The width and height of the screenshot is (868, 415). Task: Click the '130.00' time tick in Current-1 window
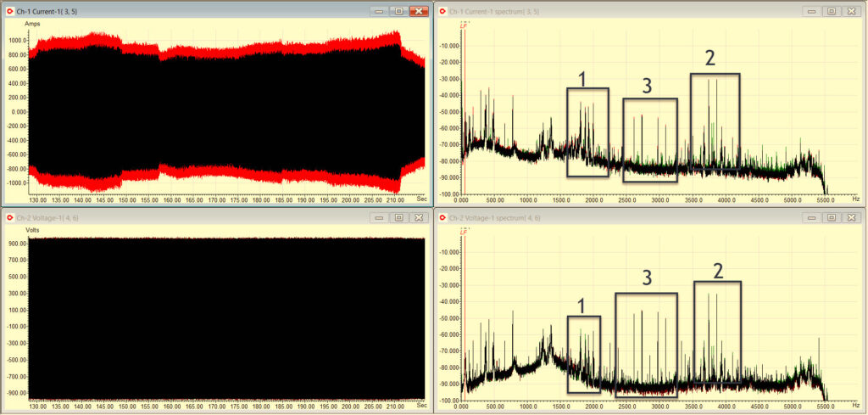38,199
